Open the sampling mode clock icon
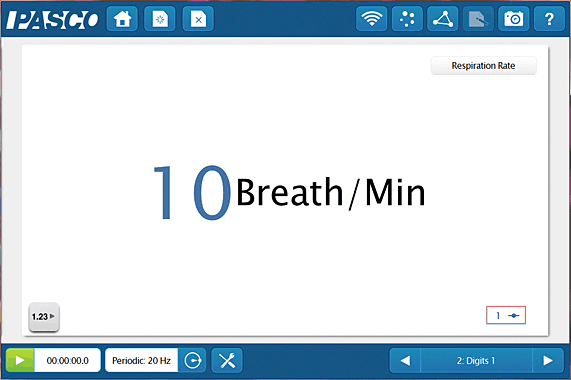The width and height of the screenshot is (571, 380). (192, 360)
